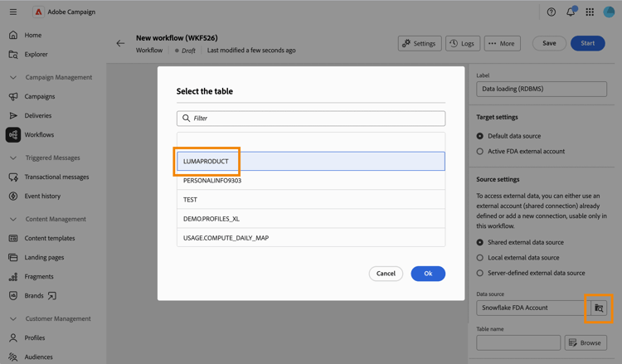Open Transactional messages menu item
Screen dimensions: 622x364
56,177
